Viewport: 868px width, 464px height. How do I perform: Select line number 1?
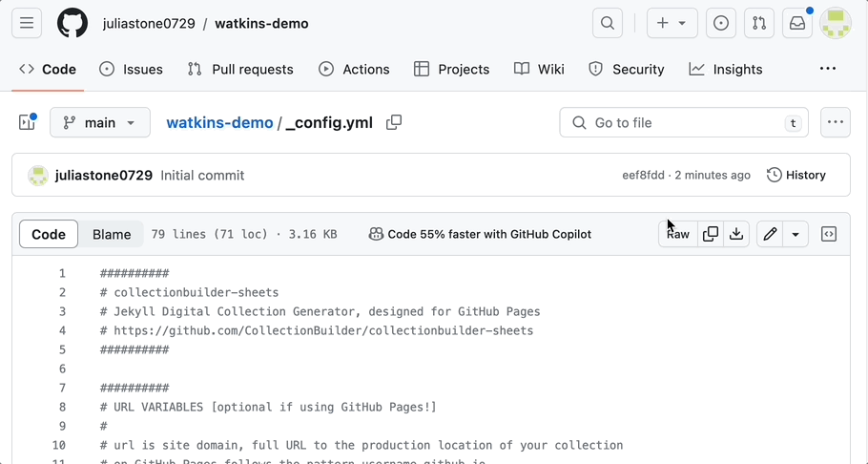(x=62, y=273)
